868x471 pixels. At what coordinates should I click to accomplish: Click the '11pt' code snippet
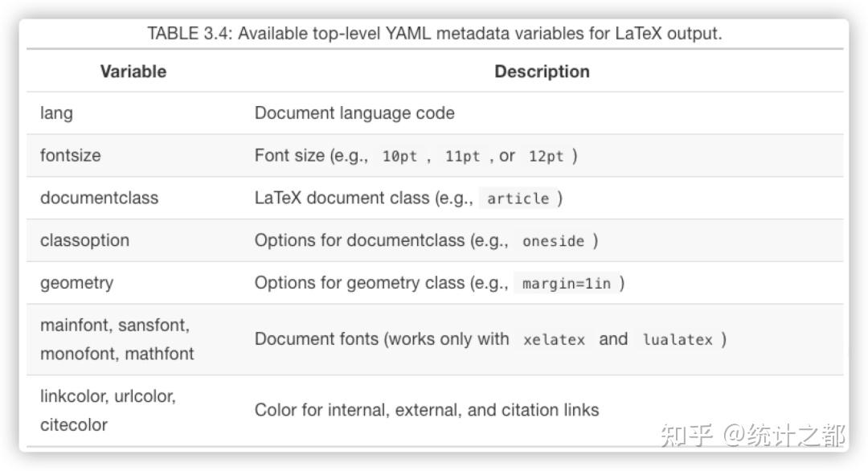coord(462,157)
